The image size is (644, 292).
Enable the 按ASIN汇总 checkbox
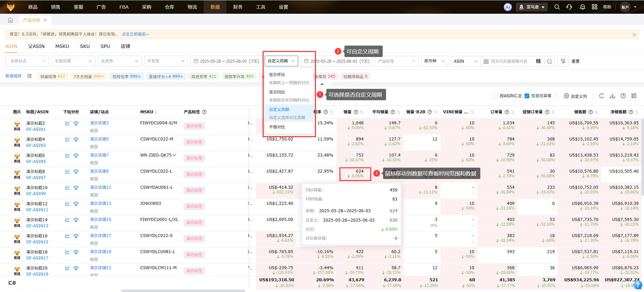click(495, 96)
